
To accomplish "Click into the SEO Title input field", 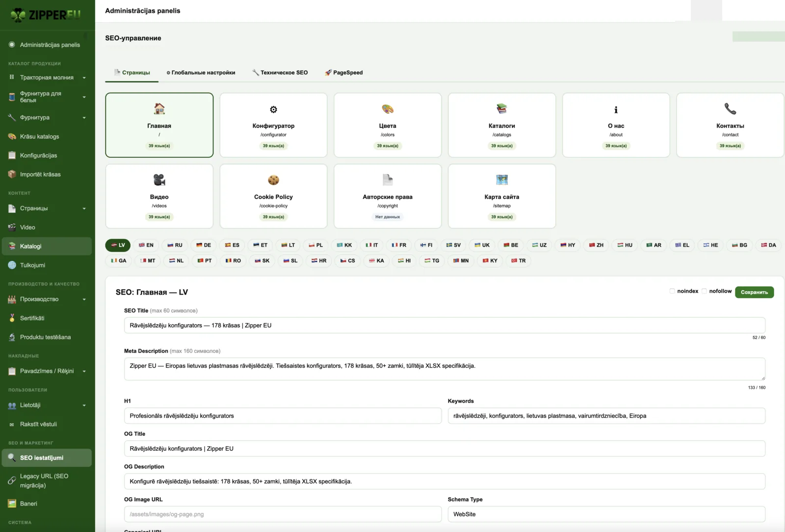I will point(445,326).
